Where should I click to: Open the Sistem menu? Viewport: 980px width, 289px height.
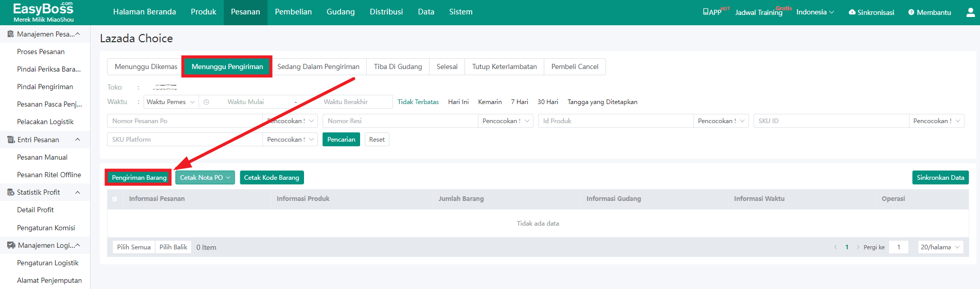coord(460,12)
